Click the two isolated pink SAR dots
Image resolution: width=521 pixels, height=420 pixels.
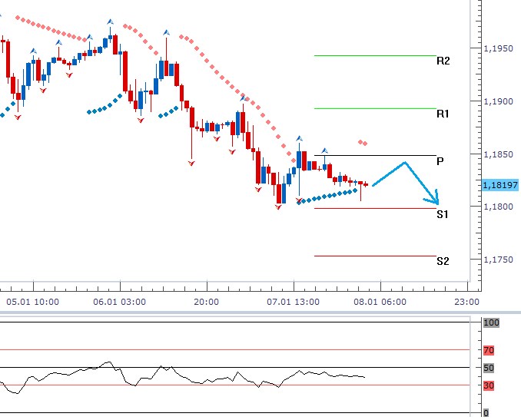(x=363, y=142)
